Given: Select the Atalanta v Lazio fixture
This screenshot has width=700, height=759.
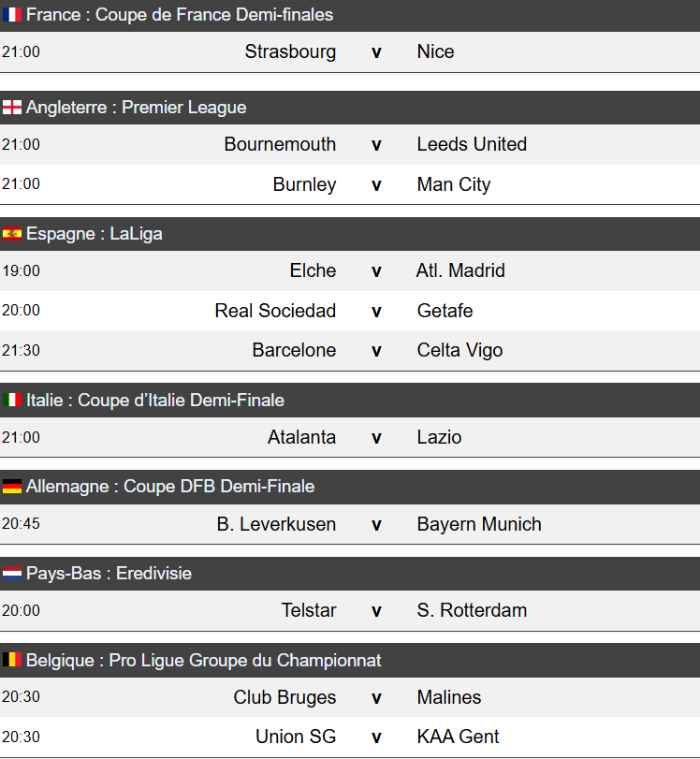Looking at the screenshot, I should pos(376,438).
